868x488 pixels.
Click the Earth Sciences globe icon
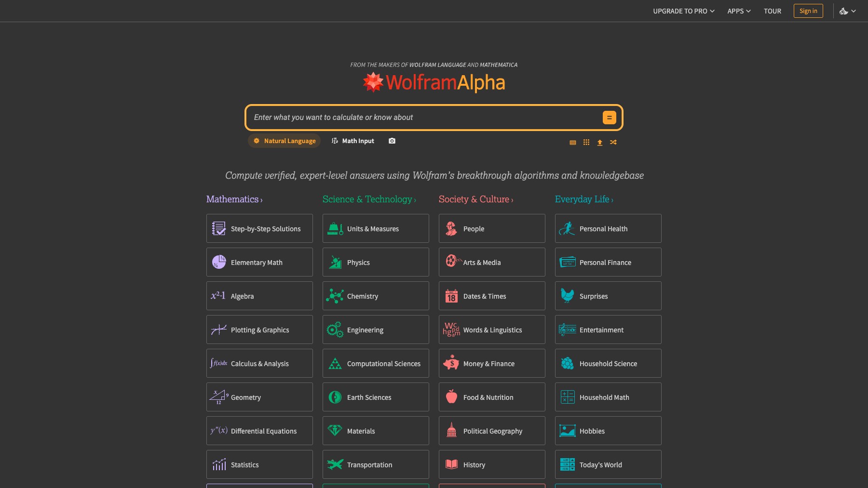(335, 397)
